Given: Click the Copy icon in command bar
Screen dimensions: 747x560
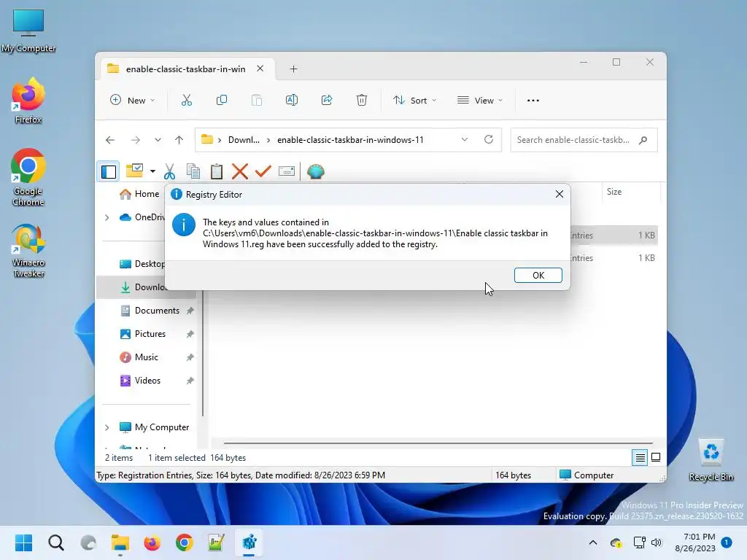Looking at the screenshot, I should point(222,101).
